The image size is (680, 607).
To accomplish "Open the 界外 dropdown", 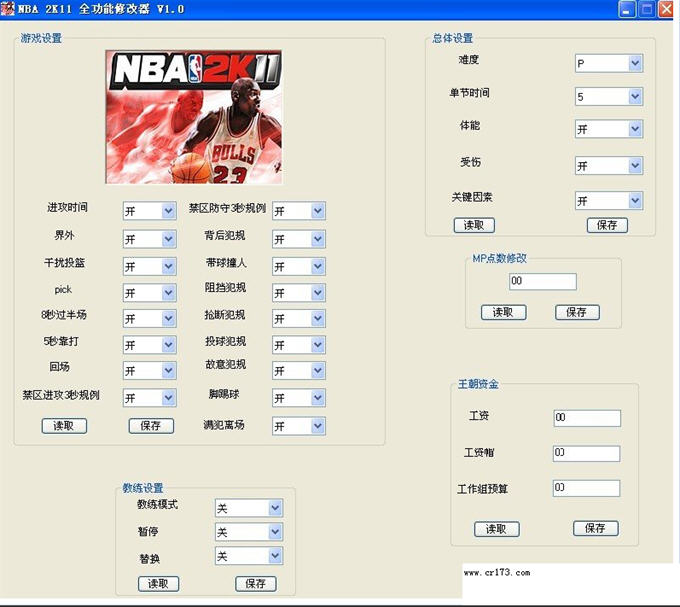I will 150,239.
